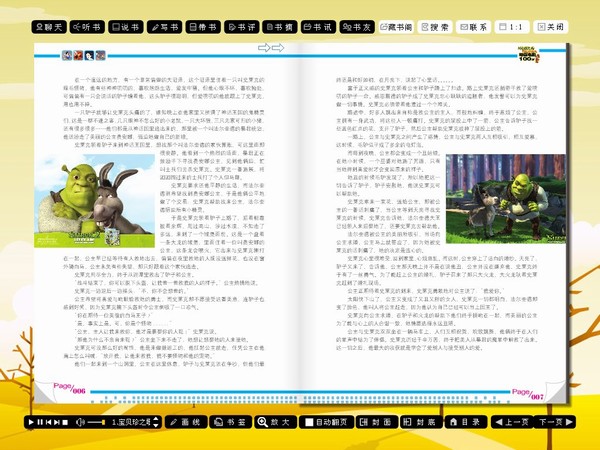
Task: Open the 书评 book review button
Action: [241, 27]
